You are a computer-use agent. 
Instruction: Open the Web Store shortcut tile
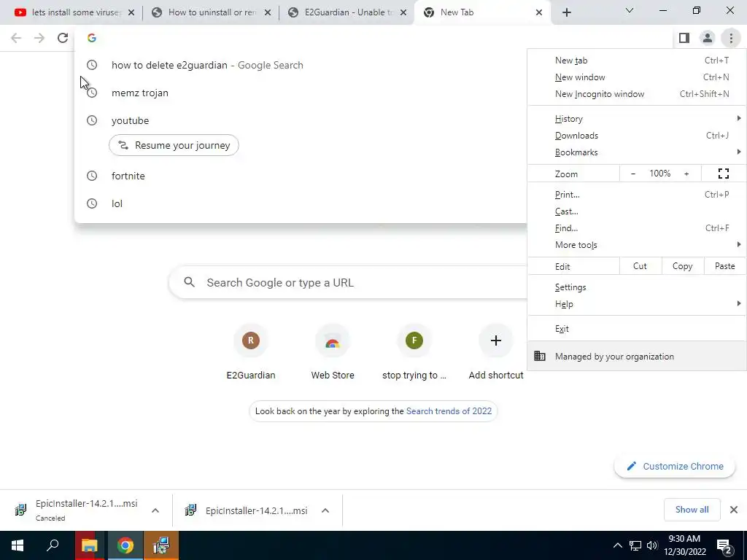pos(333,352)
